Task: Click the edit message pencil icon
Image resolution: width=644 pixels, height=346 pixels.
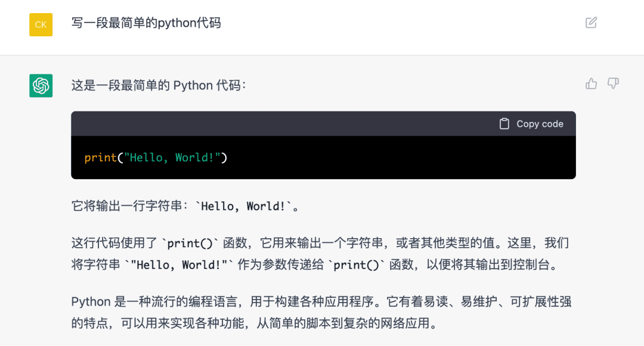Action: [591, 23]
